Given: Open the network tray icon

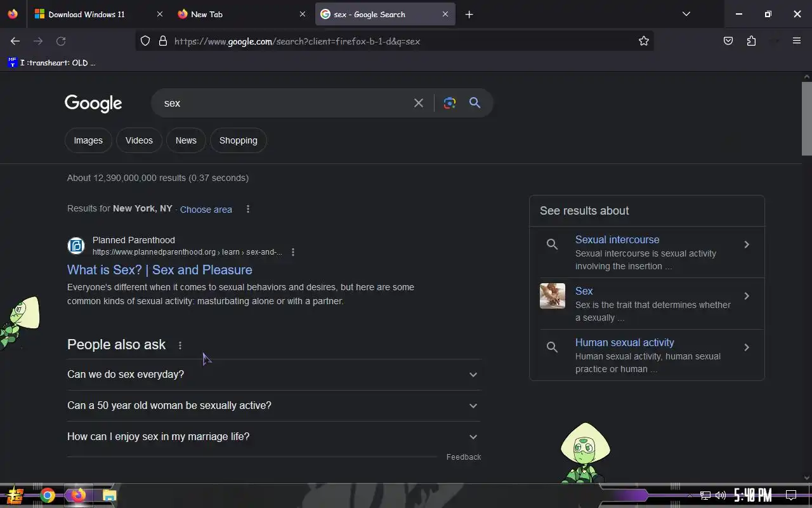Looking at the screenshot, I should click(705, 495).
